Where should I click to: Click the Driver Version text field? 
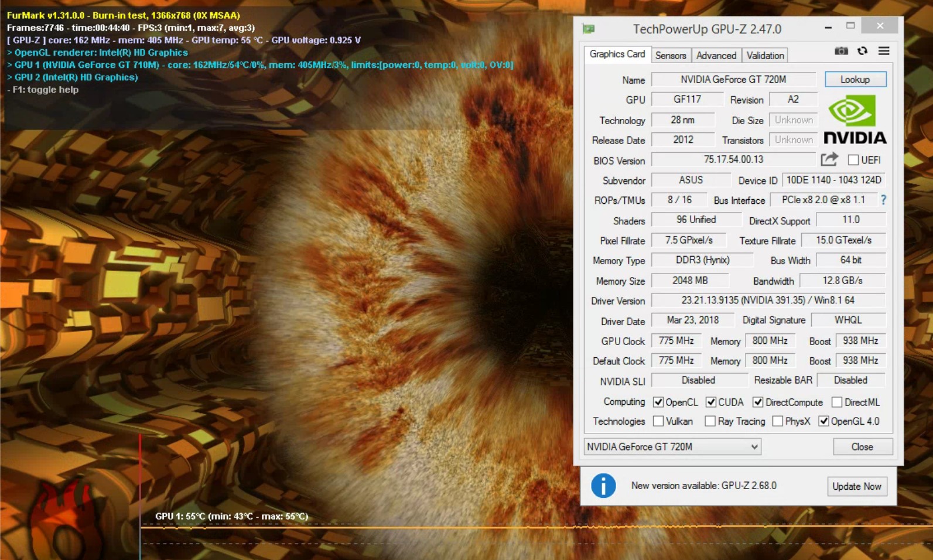pyautogui.click(x=767, y=301)
